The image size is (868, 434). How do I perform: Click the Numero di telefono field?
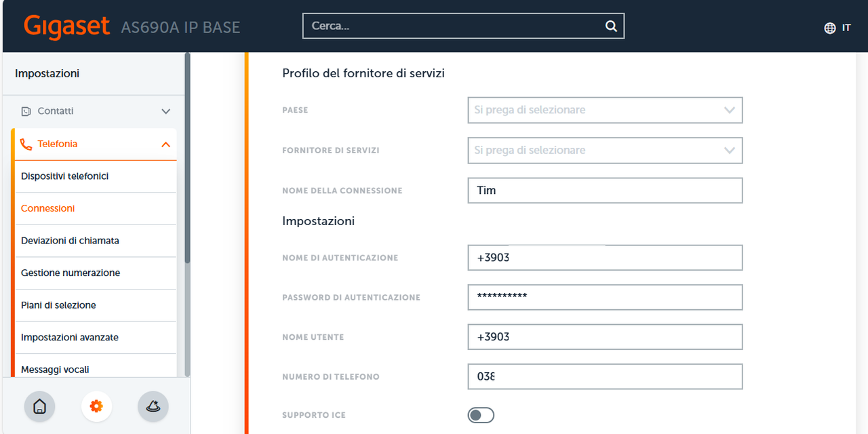pyautogui.click(x=605, y=376)
